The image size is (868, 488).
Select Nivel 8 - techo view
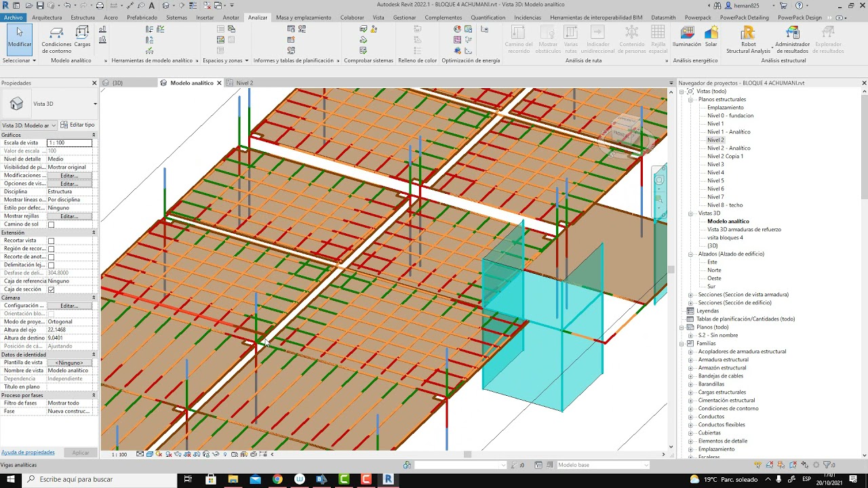click(x=725, y=205)
